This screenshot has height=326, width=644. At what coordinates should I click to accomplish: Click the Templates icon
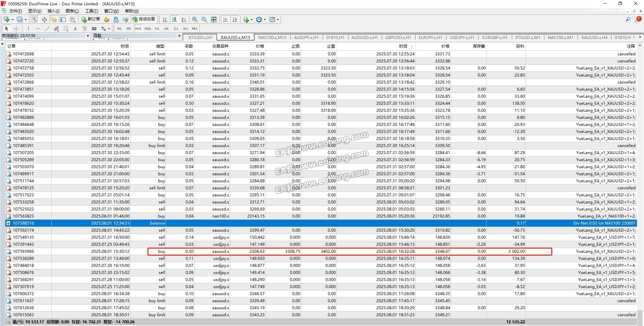point(272,19)
